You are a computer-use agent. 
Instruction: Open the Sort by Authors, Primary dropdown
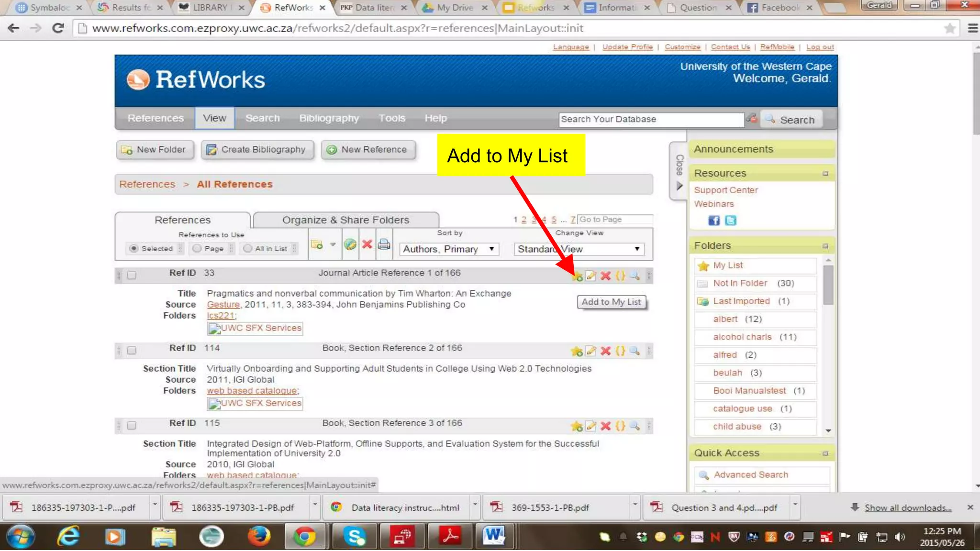pos(448,249)
